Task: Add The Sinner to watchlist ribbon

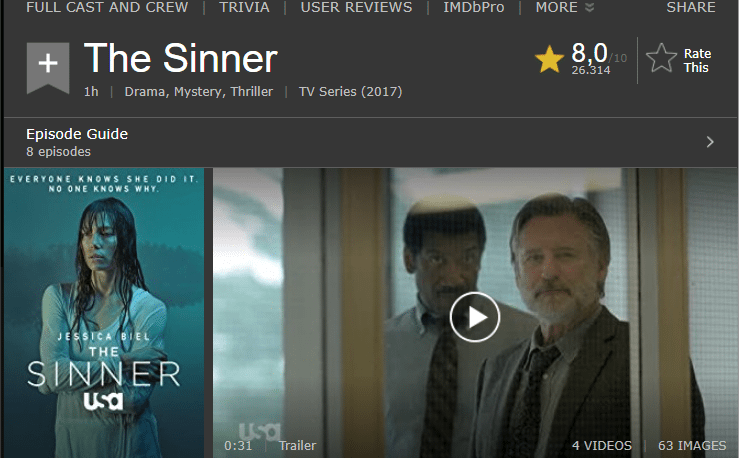Action: pyautogui.click(x=48, y=67)
